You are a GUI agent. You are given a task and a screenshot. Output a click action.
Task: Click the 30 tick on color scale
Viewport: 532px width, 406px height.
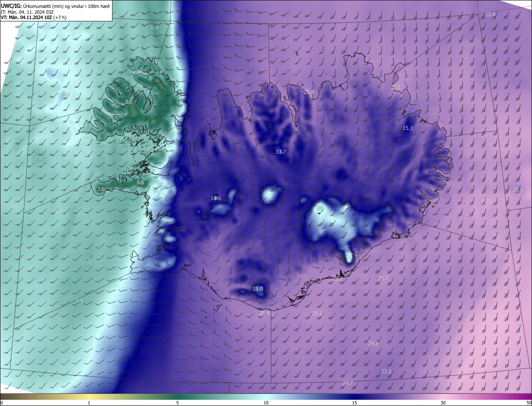[x=443, y=403]
